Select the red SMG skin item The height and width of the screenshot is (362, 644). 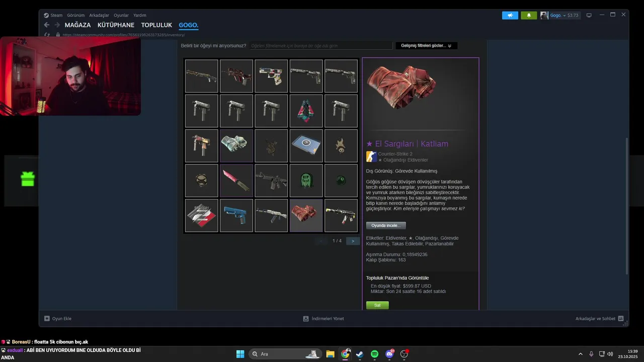pyautogui.click(x=236, y=76)
